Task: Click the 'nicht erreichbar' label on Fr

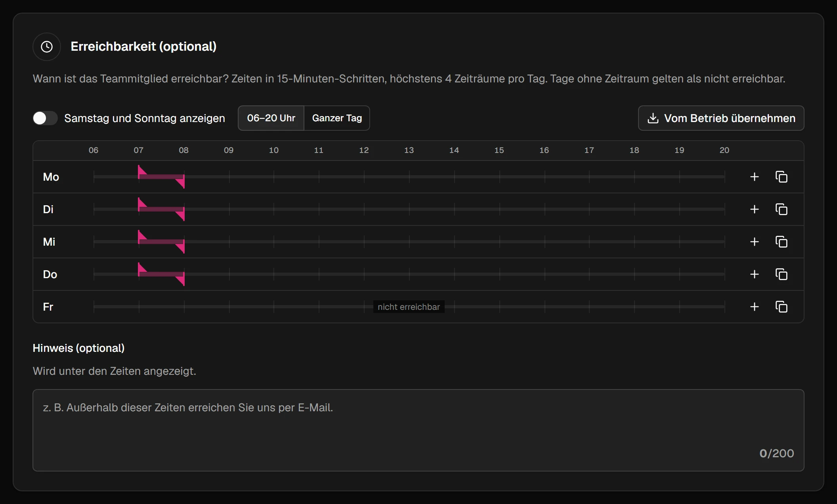Action: pos(409,307)
